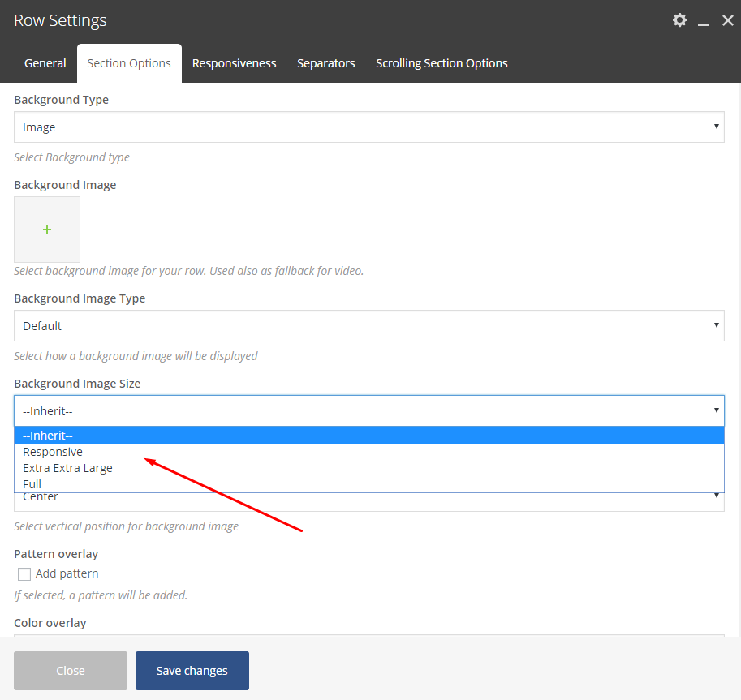Open the Responsiveness tab
This screenshot has height=700, width=741.
(234, 63)
